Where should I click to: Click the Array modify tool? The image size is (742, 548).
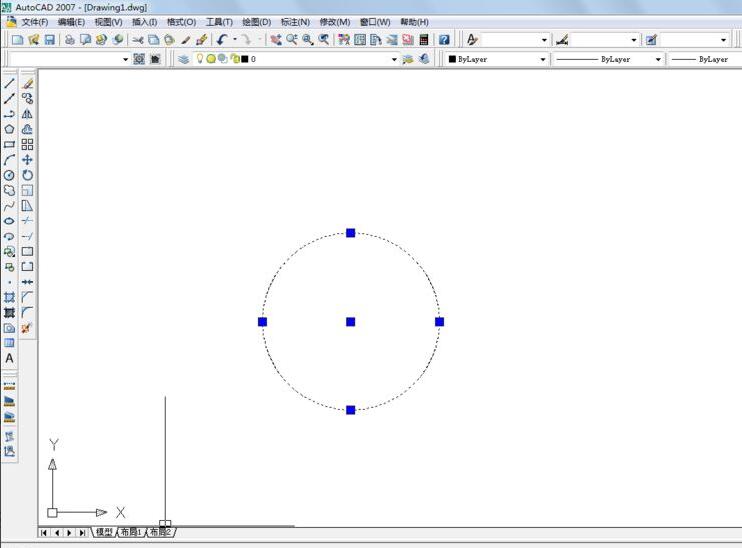coord(27,144)
